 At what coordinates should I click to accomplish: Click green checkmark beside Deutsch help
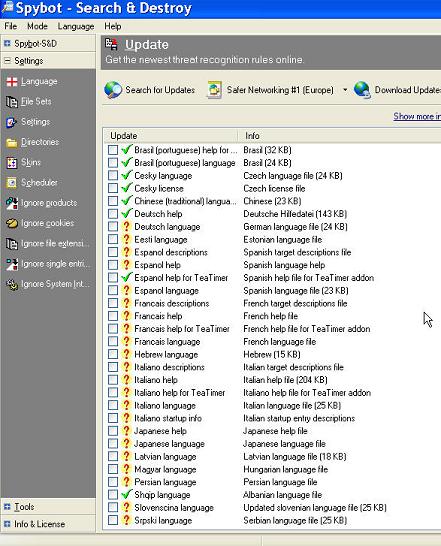click(127, 213)
